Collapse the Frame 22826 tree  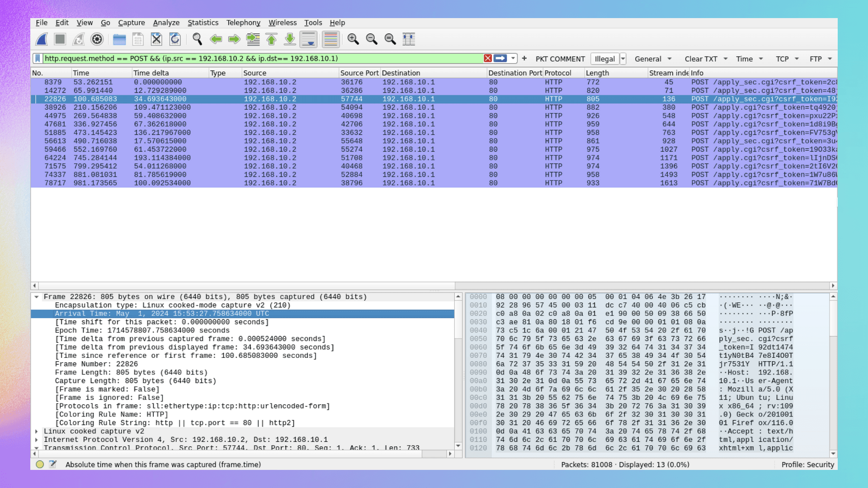pyautogui.click(x=37, y=297)
